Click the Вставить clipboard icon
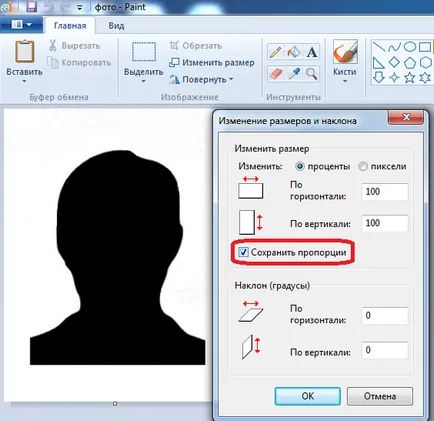 pos(24,51)
